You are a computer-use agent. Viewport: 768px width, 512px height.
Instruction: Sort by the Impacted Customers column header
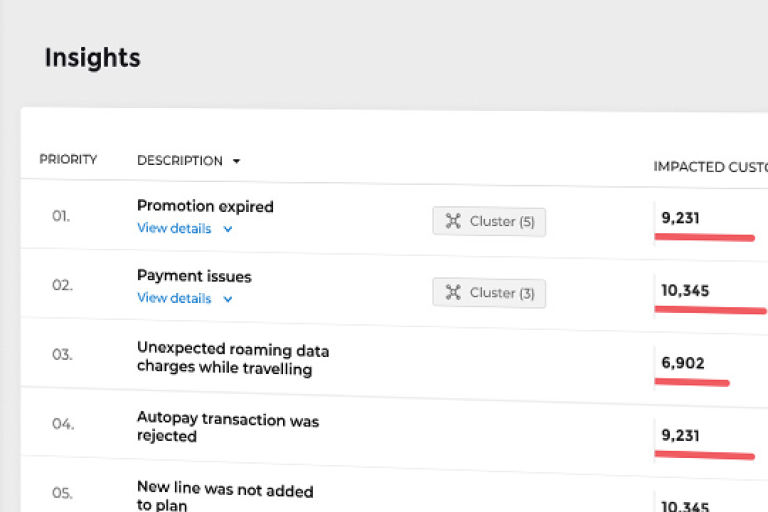[x=710, y=166]
